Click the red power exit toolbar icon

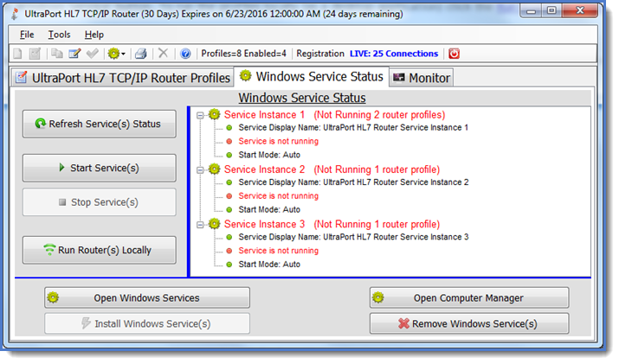coord(454,54)
